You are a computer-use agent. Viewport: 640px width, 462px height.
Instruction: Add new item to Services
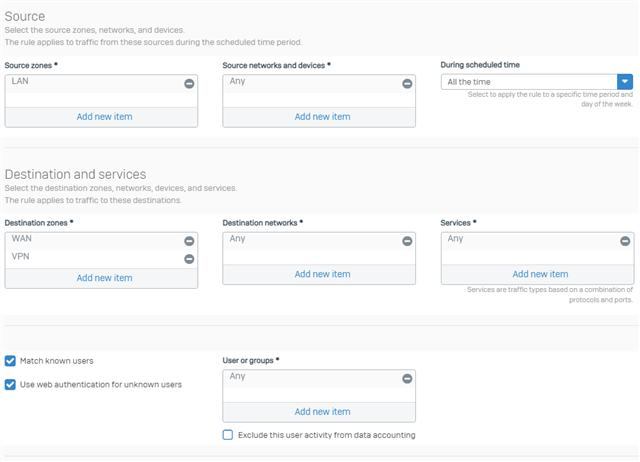click(x=540, y=274)
